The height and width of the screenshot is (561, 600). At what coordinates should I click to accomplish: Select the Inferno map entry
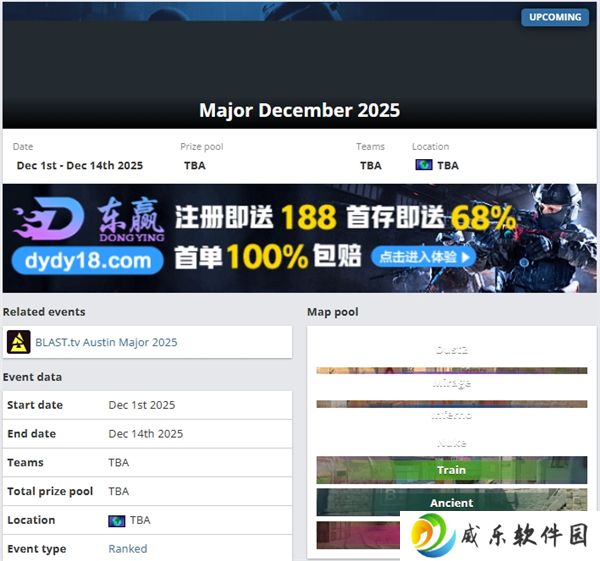pos(452,416)
